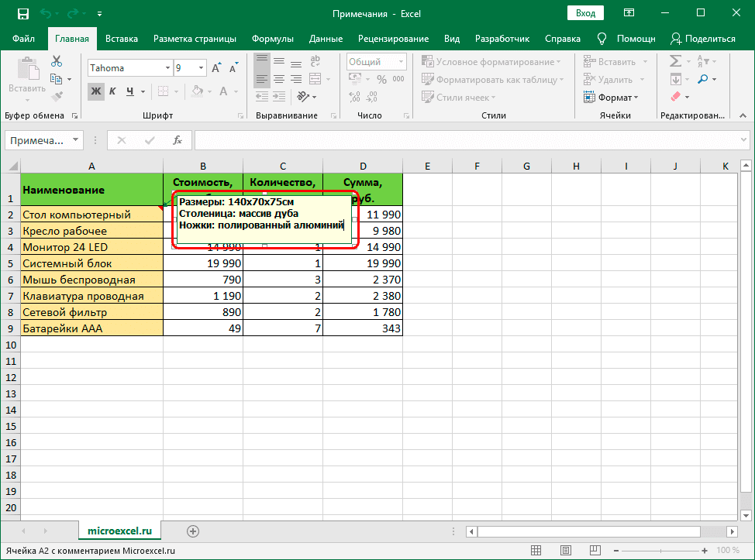Image resolution: width=755 pixels, height=560 pixels.
Task: Toggle bold formatting off (Ж button)
Action: [95, 91]
